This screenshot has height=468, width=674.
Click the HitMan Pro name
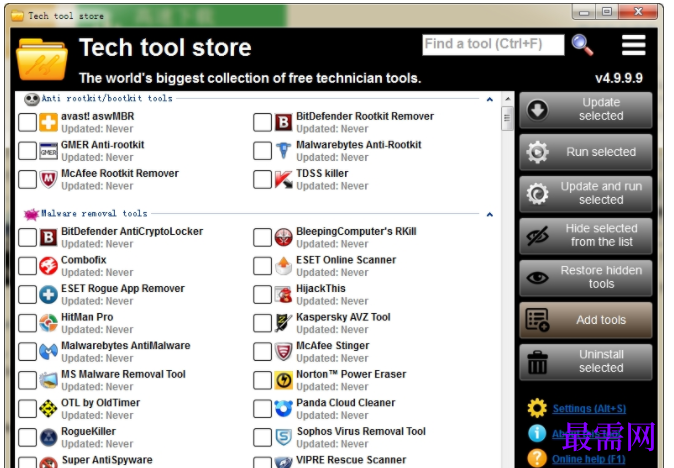coord(87,317)
